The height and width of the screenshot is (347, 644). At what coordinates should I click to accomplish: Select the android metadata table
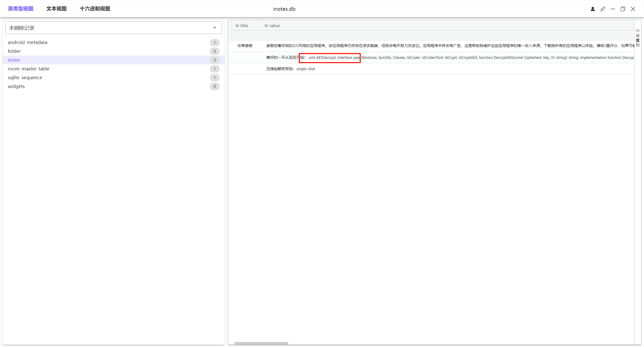28,42
